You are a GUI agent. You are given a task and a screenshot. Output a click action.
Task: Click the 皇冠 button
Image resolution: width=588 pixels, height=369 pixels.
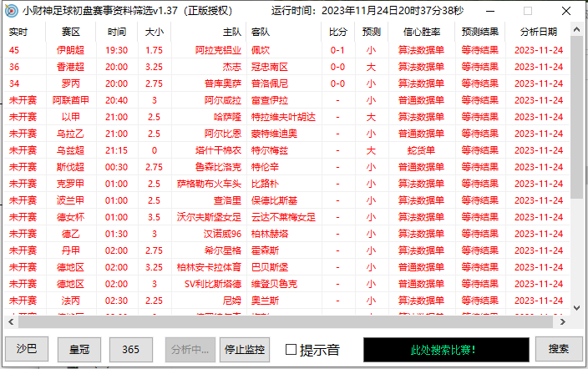click(x=79, y=349)
